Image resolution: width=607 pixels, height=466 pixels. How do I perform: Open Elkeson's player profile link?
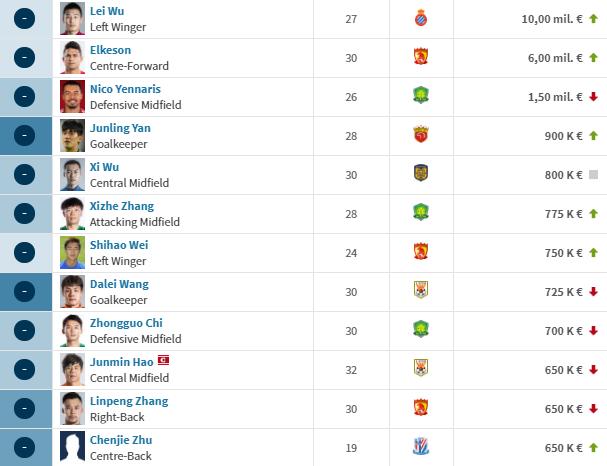[x=110, y=50]
